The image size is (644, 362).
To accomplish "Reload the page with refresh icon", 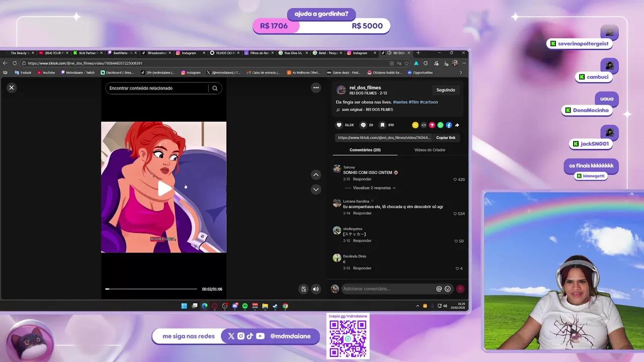I will coord(15,63).
